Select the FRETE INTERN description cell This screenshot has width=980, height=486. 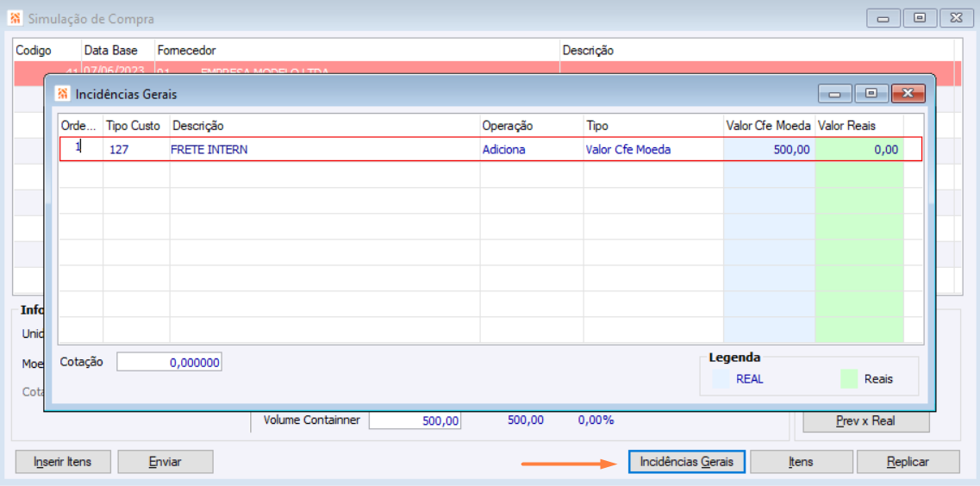324,149
